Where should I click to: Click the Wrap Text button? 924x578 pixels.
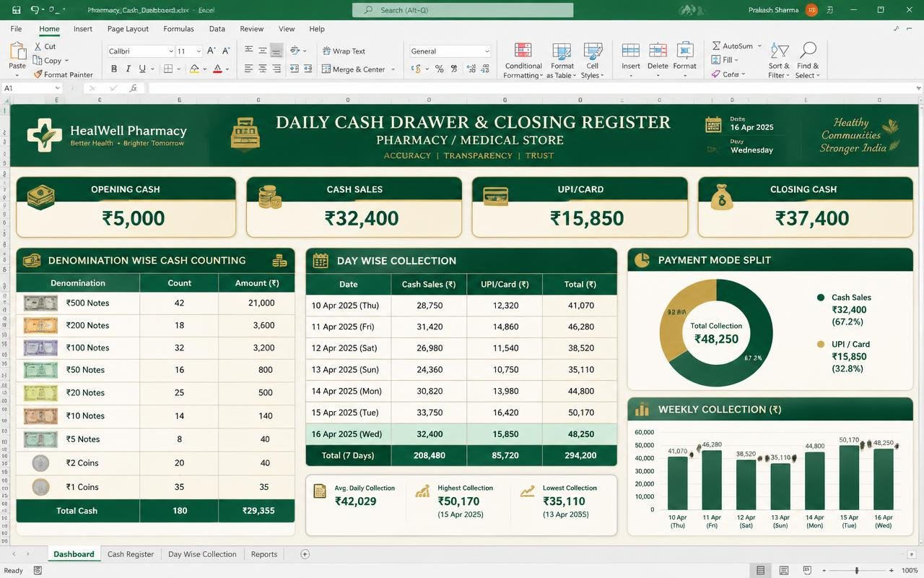click(344, 51)
